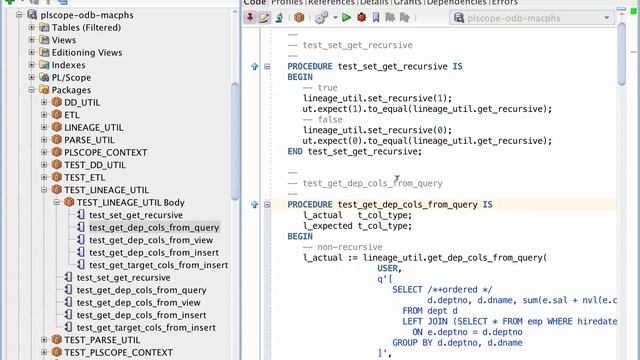This screenshot has width=640, height=360.
Task: Click the package box icon in editor toolbar
Action: (x=299, y=18)
